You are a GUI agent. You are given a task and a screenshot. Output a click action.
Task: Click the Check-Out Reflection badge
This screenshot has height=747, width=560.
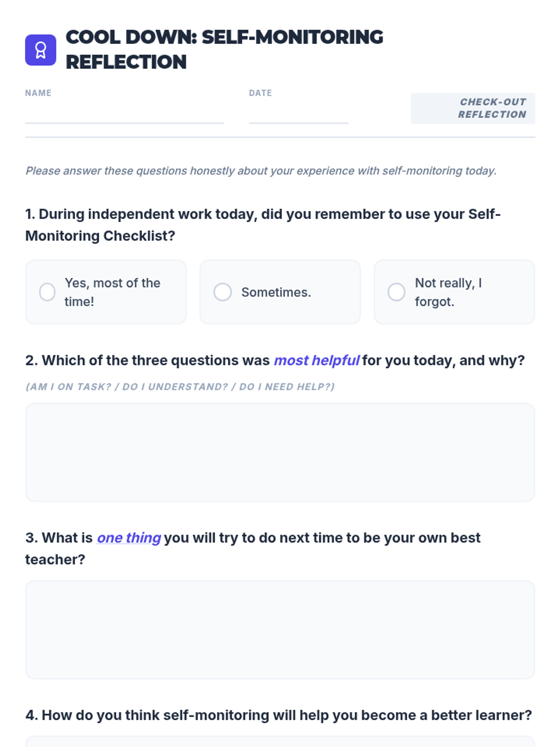point(473,108)
